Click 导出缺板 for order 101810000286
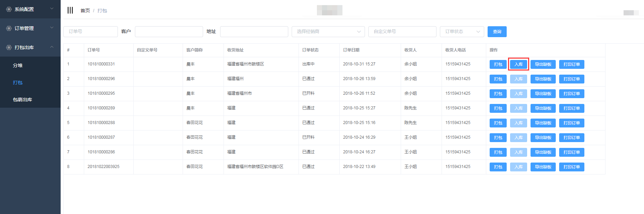Image resolution: width=644 pixels, height=214 pixels. 543,152
